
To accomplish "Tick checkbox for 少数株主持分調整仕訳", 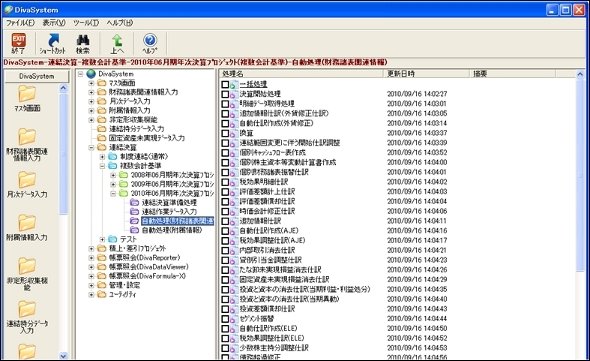I will pos(225,348).
